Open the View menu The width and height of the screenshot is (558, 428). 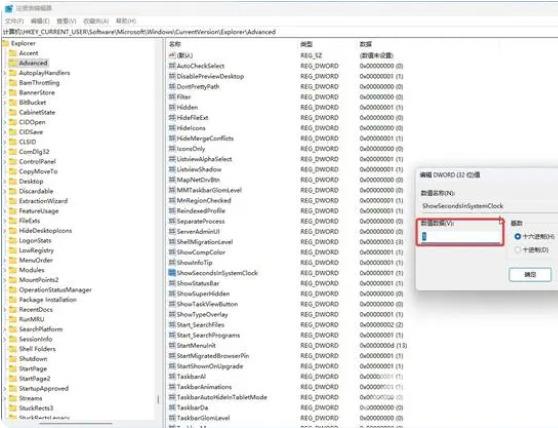[x=67, y=21]
